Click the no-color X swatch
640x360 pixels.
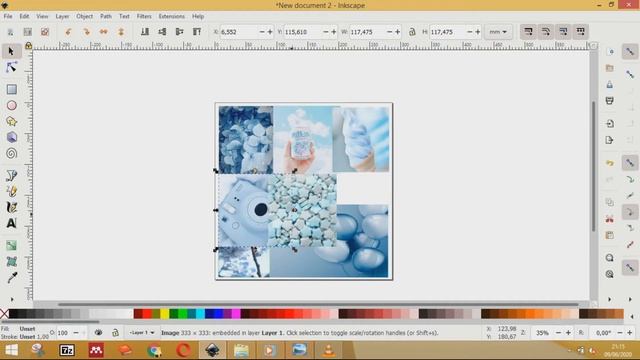pyautogui.click(x=4, y=313)
